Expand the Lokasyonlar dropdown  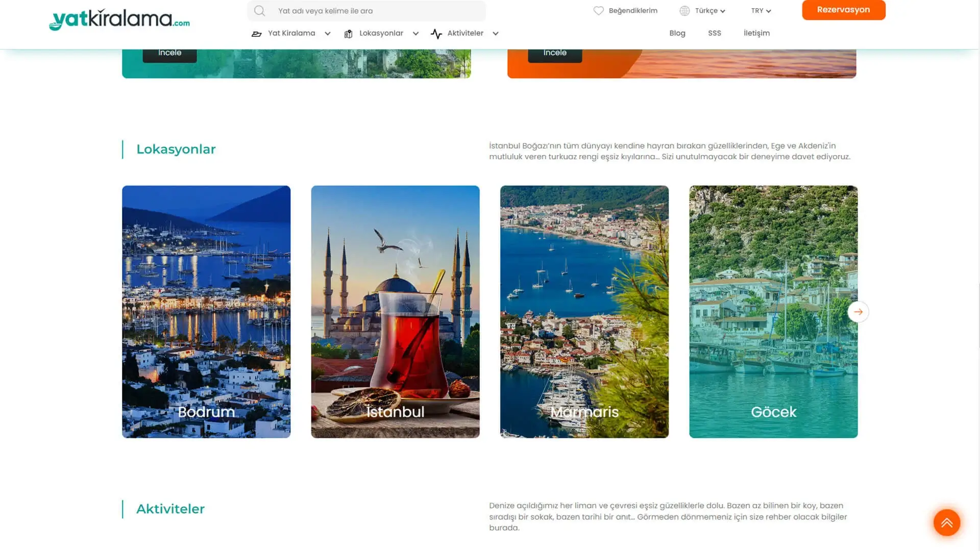[x=415, y=33]
